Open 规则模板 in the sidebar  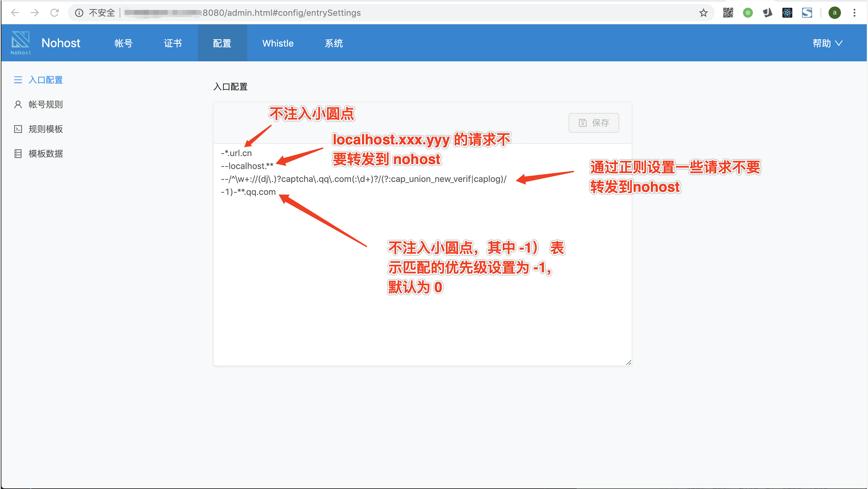pyautogui.click(x=46, y=129)
